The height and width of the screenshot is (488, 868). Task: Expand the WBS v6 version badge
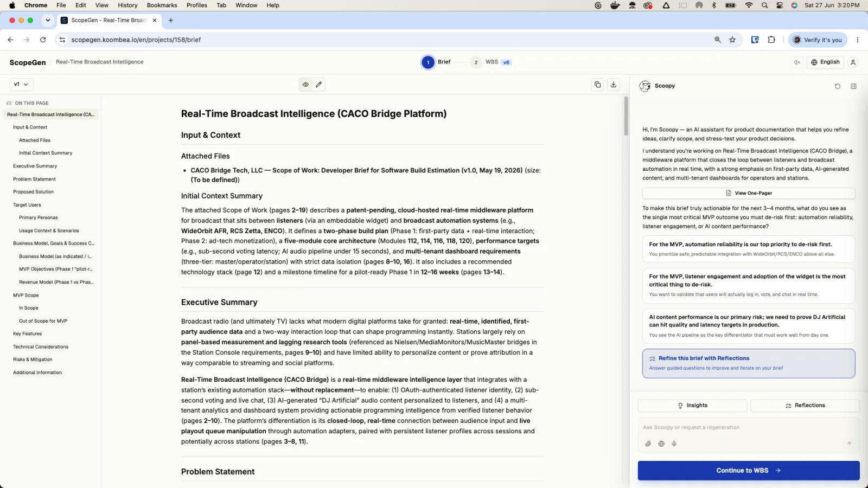506,62
